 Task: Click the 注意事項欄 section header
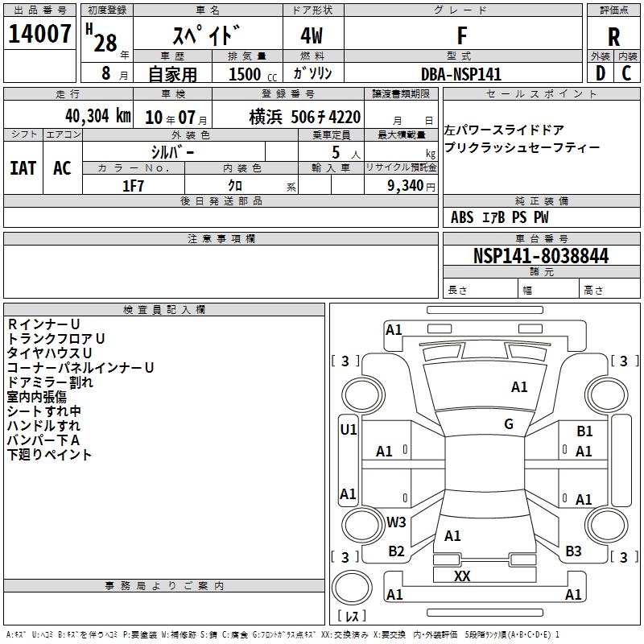pyautogui.click(x=221, y=238)
